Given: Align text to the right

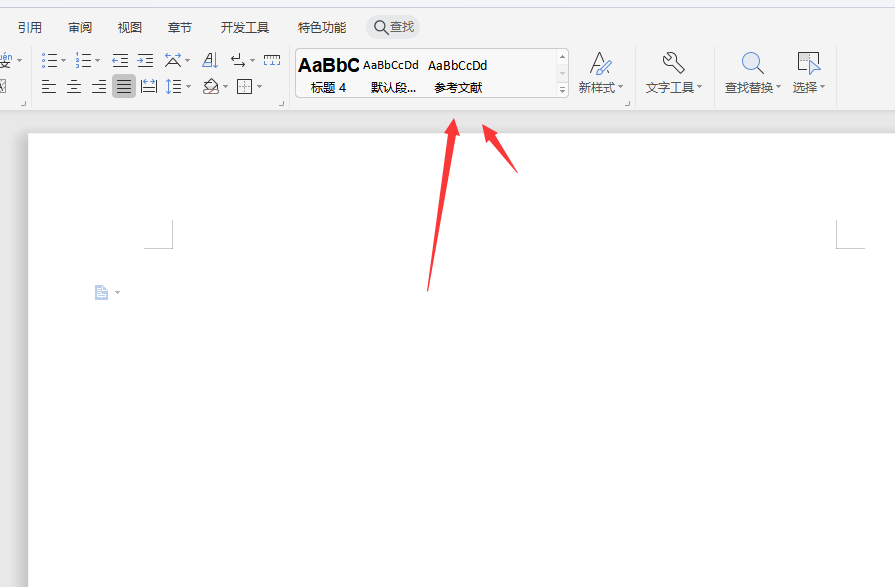Looking at the screenshot, I should 99,87.
